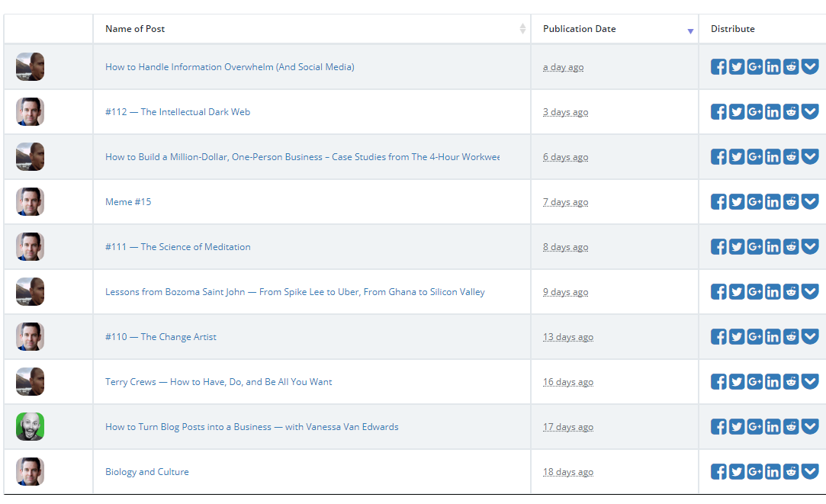Expand more share options for Information Overwhelm post

pos(810,67)
